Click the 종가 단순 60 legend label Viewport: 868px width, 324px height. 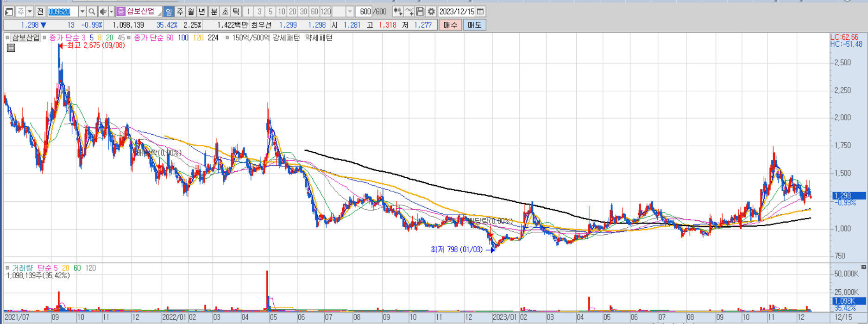point(153,37)
